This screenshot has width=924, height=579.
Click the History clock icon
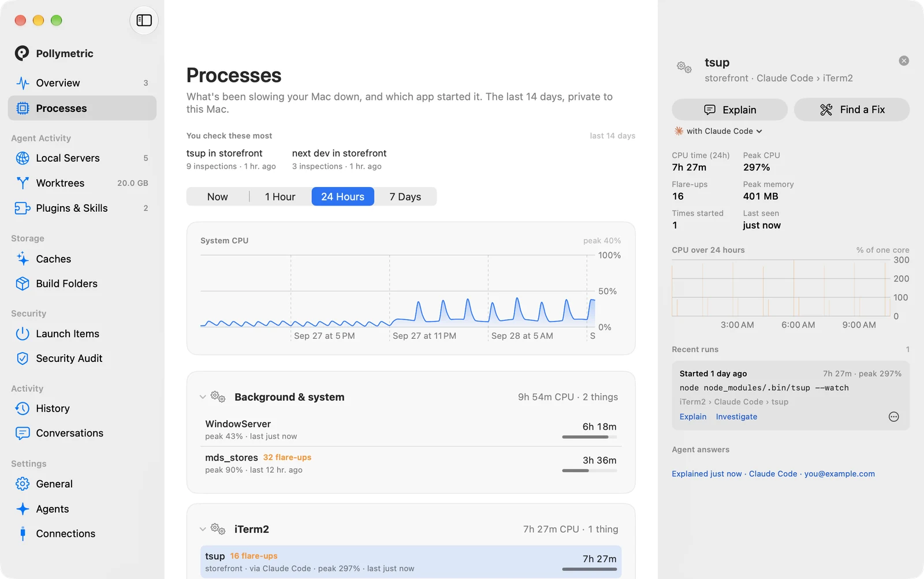tap(23, 409)
